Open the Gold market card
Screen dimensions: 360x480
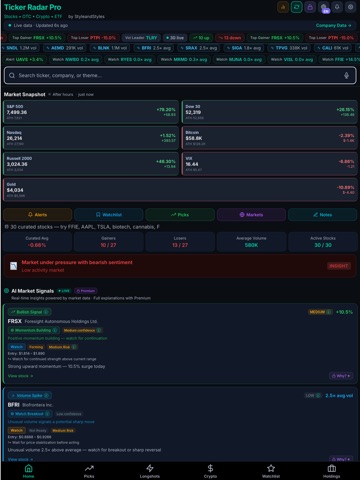pyautogui.click(x=180, y=190)
